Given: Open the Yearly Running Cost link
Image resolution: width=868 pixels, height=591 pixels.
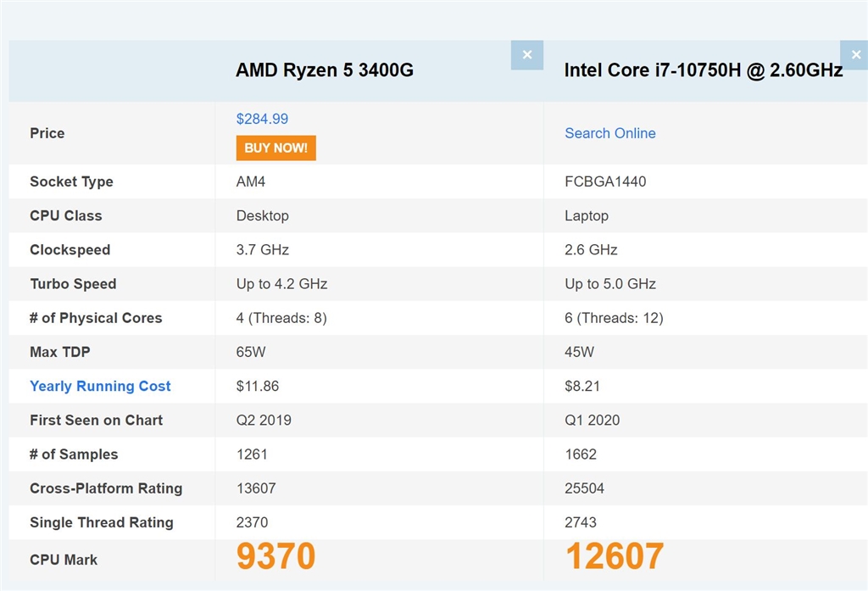Looking at the screenshot, I should (100, 386).
